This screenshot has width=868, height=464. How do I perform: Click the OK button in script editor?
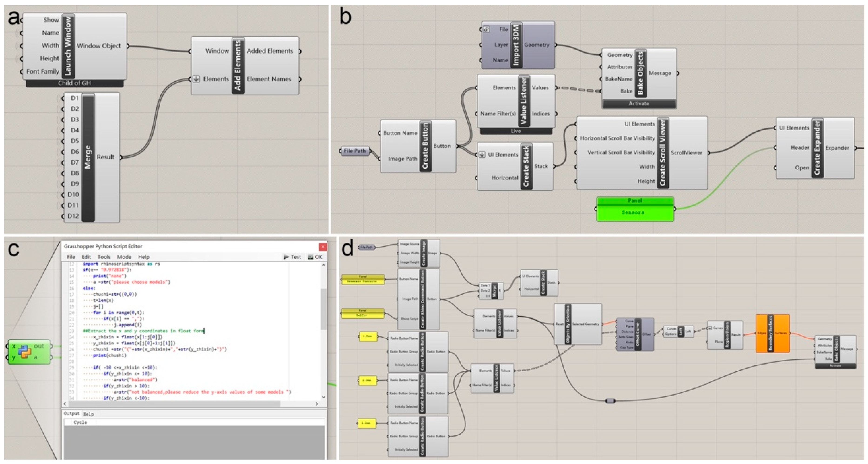point(315,257)
